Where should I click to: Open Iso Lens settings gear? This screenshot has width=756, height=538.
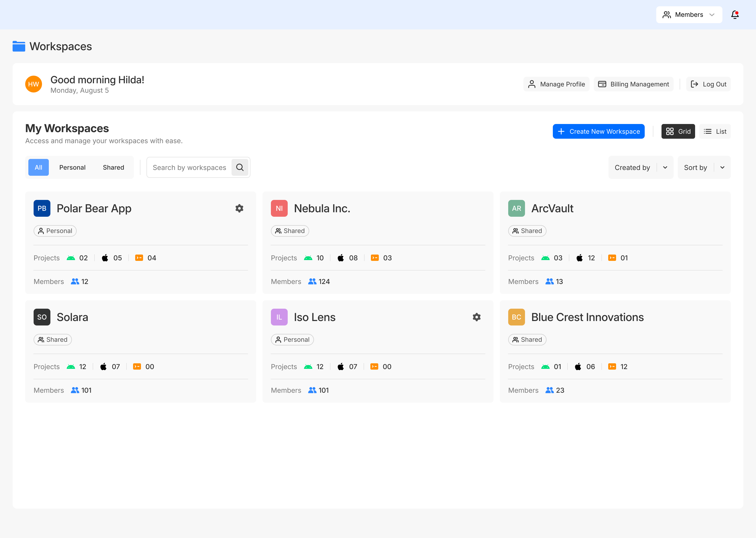point(476,317)
